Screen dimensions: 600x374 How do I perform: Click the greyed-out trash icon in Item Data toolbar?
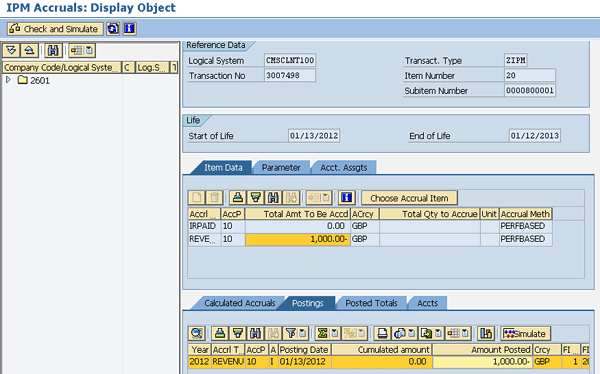coord(214,198)
